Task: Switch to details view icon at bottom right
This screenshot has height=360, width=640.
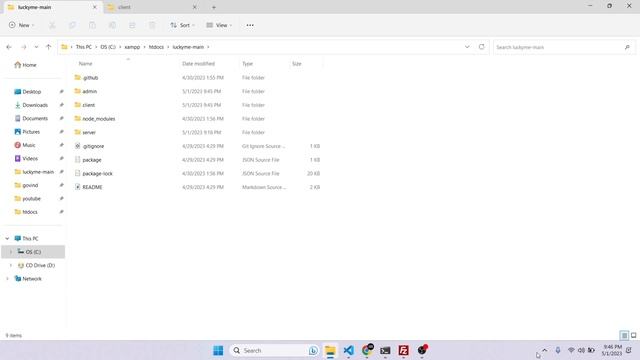Action: pyautogui.click(x=624, y=336)
